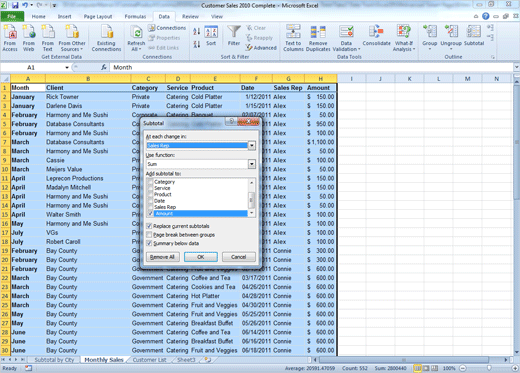Select column I header

point(351,79)
